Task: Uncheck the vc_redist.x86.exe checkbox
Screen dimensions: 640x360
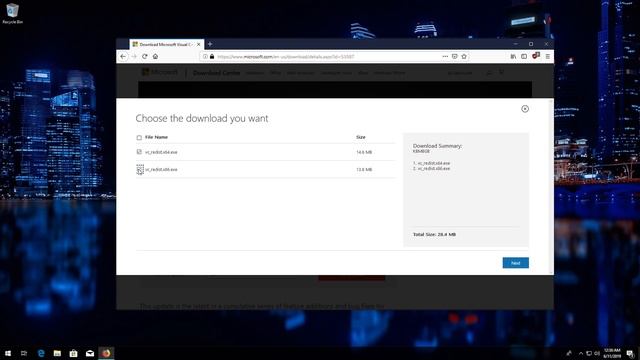Action: click(x=140, y=169)
